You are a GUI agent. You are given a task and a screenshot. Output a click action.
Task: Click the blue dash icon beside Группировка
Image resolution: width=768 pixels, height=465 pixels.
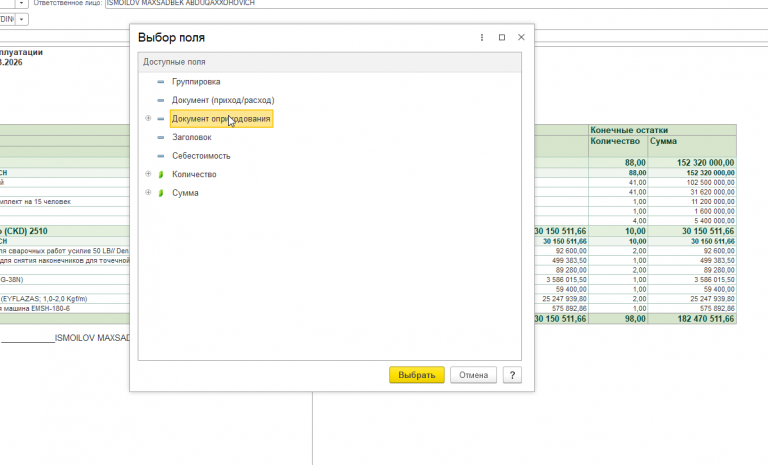(161, 82)
